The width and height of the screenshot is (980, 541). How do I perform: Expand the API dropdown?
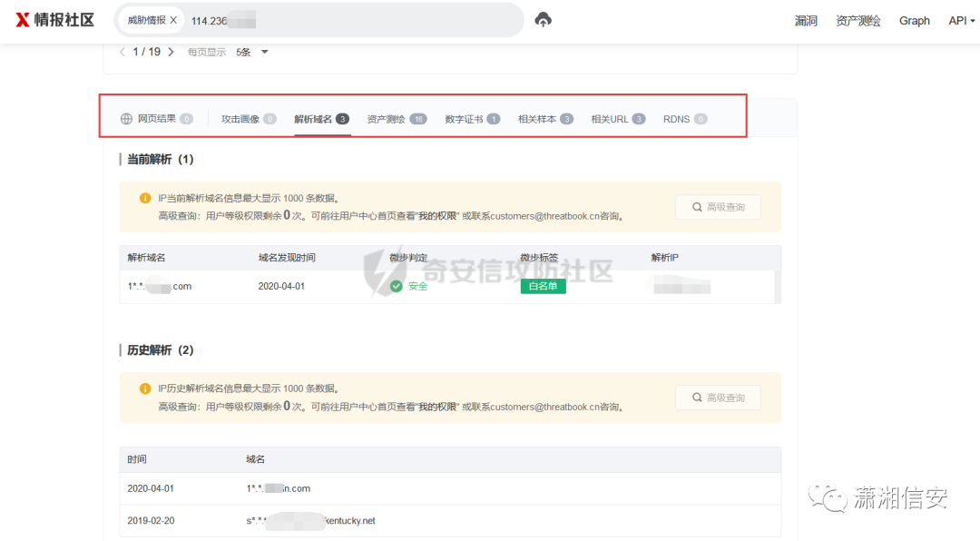(x=961, y=21)
